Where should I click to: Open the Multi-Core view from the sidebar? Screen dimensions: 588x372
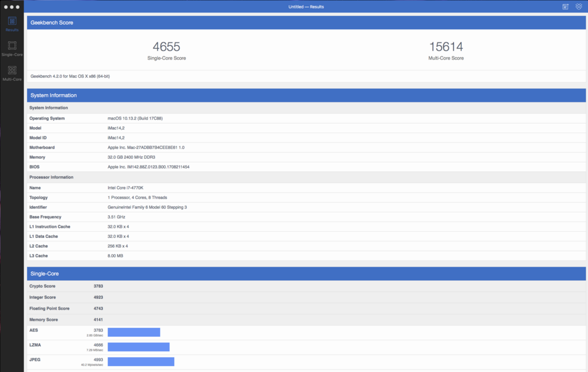[x=12, y=72]
